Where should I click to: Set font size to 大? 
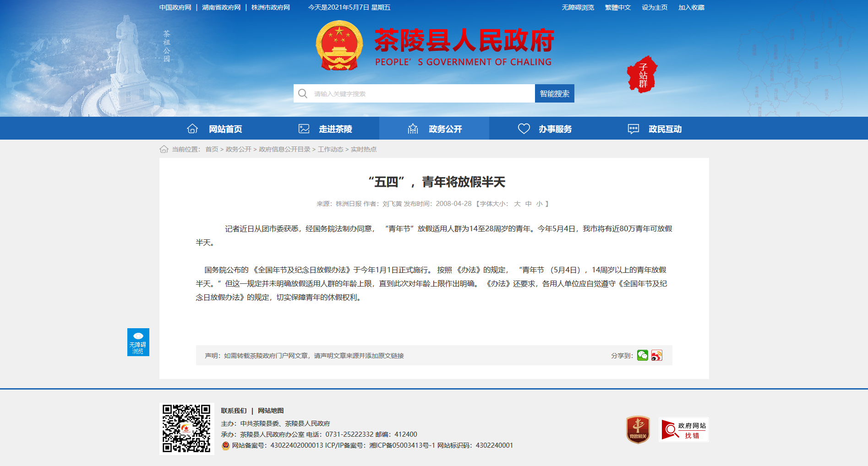tap(517, 204)
